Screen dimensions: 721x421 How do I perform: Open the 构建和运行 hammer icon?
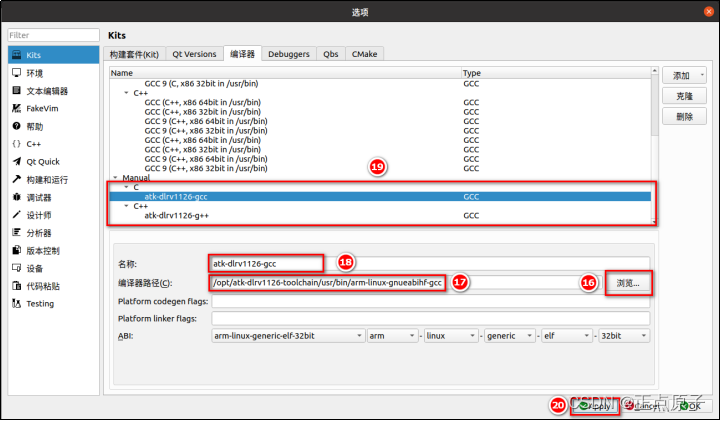(17, 179)
